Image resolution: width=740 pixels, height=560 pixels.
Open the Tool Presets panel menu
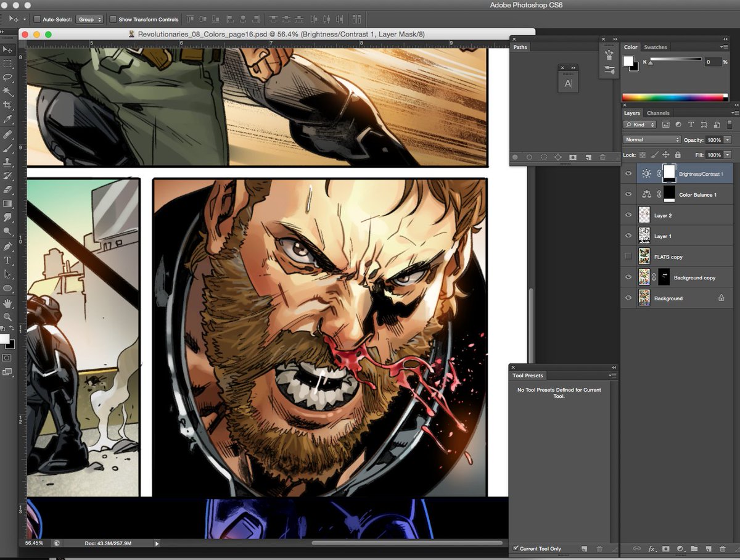point(613,375)
